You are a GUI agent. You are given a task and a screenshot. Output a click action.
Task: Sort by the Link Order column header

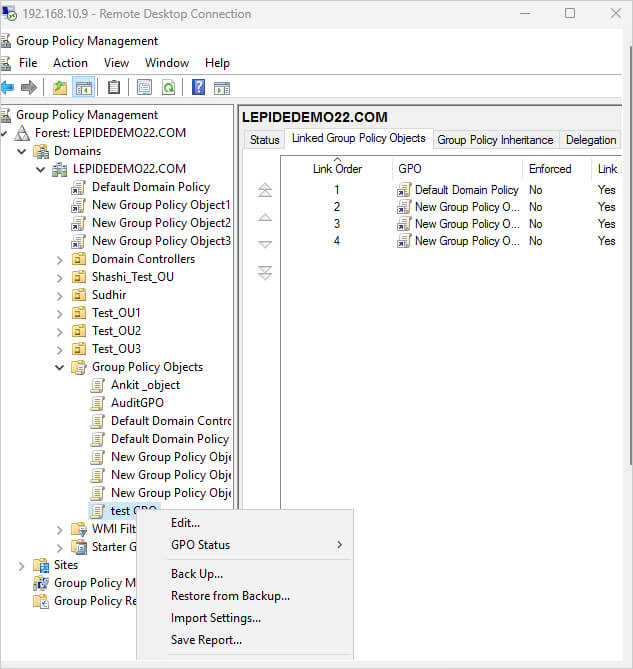(x=337, y=169)
